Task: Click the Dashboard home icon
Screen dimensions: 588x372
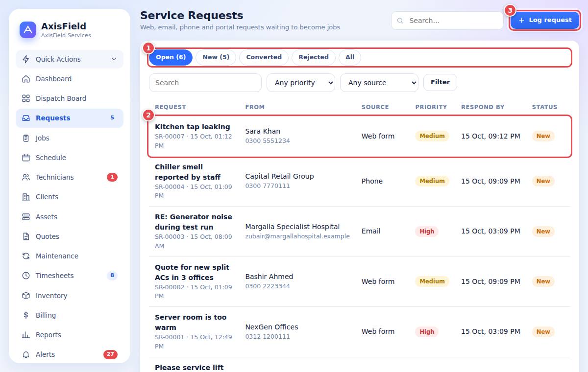Action: pyautogui.click(x=26, y=79)
